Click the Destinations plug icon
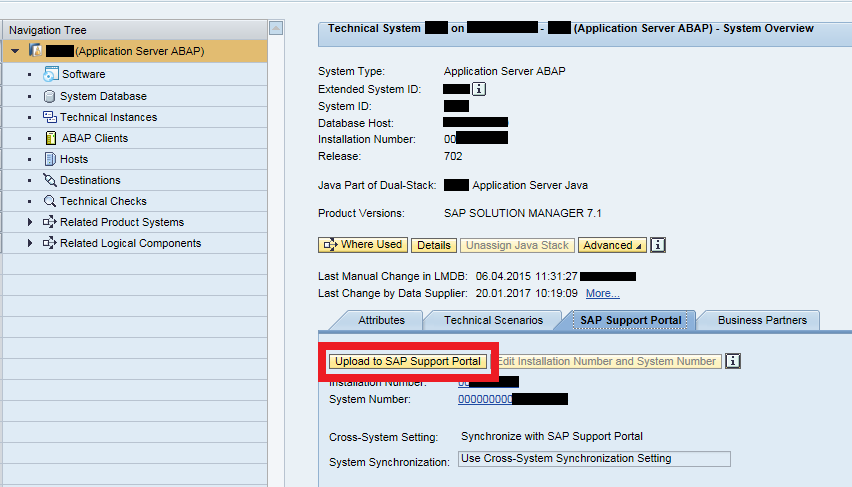852x487 pixels. [x=49, y=180]
